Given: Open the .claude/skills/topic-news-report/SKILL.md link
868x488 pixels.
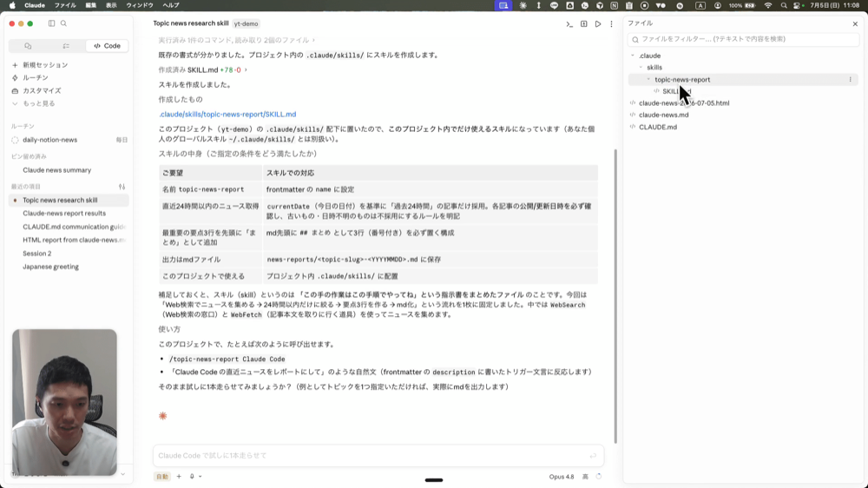Looking at the screenshot, I should pos(227,114).
